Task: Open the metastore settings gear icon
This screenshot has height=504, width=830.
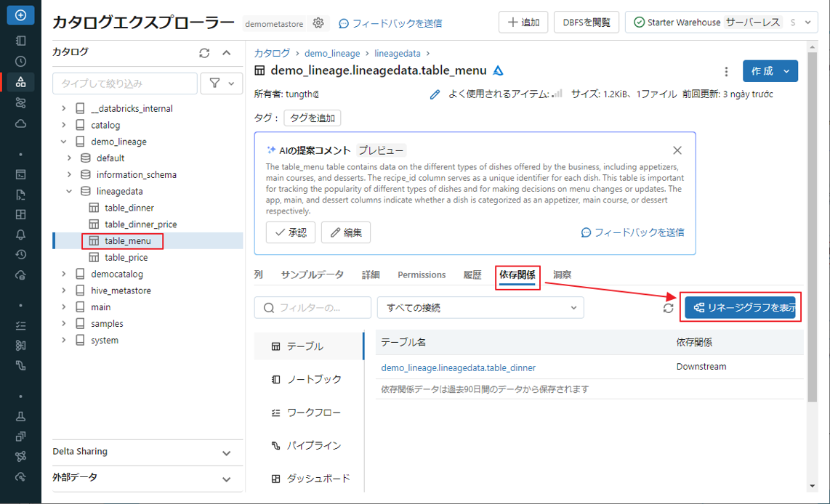Action: tap(318, 23)
